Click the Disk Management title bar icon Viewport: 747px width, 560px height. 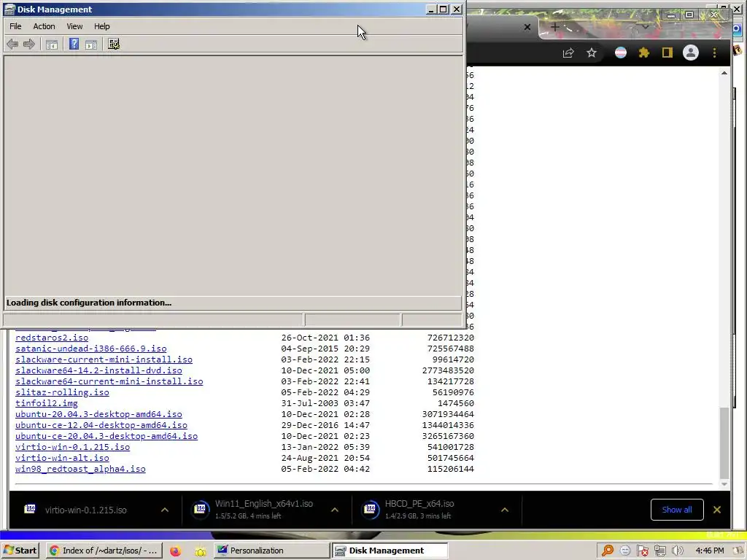[9, 9]
